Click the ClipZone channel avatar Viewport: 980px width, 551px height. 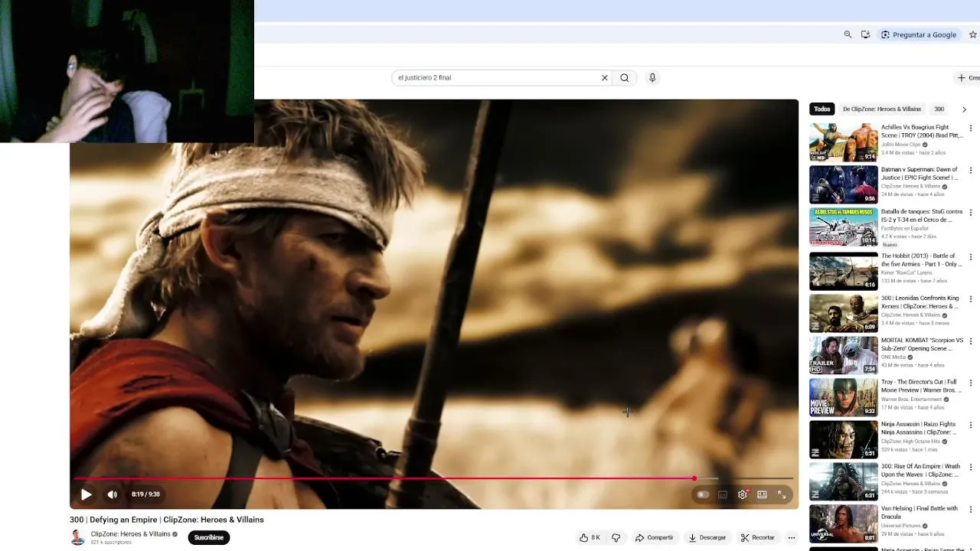(x=78, y=537)
